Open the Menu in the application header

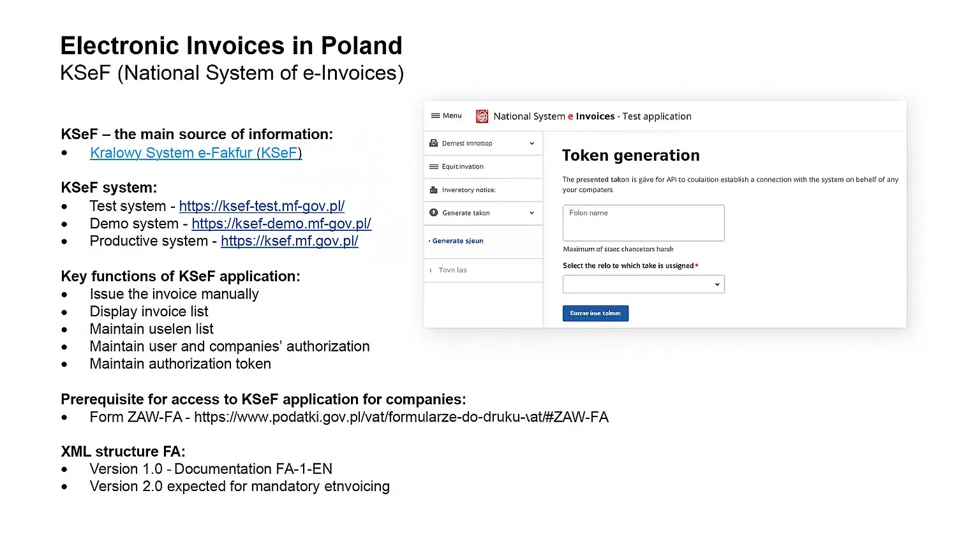[x=446, y=115]
